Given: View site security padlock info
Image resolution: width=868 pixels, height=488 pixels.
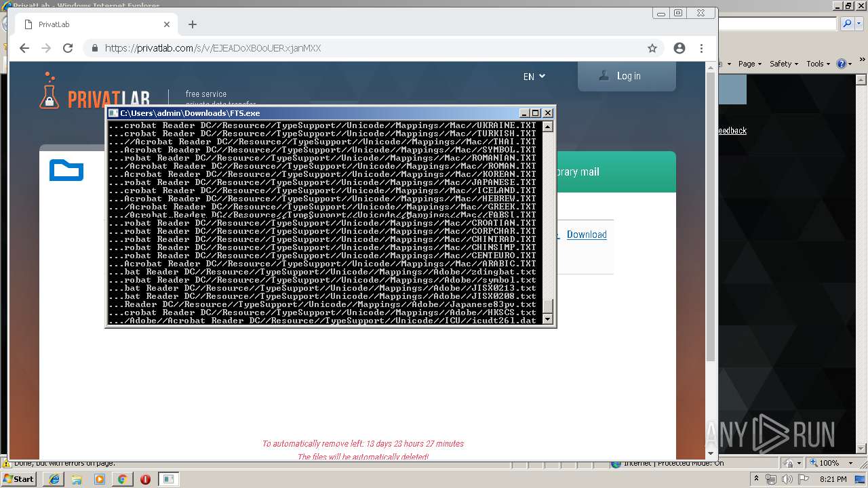Looking at the screenshot, I should pyautogui.click(x=94, y=48).
